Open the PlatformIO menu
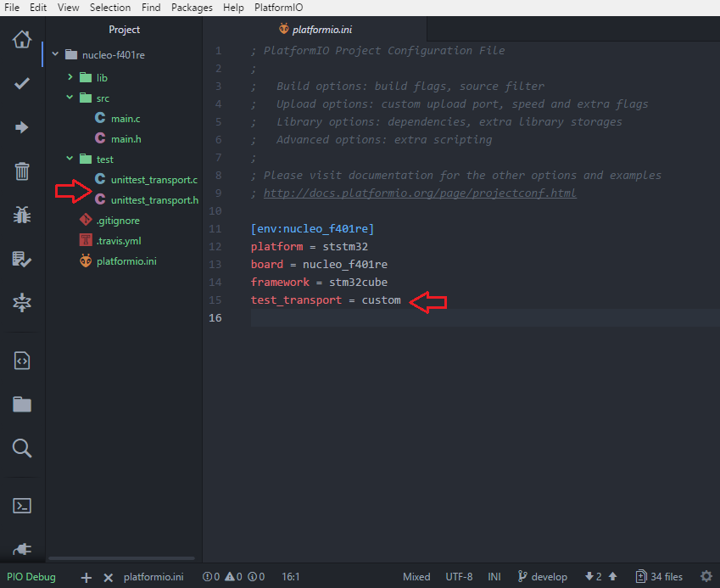The width and height of the screenshot is (720, 588). (279, 8)
